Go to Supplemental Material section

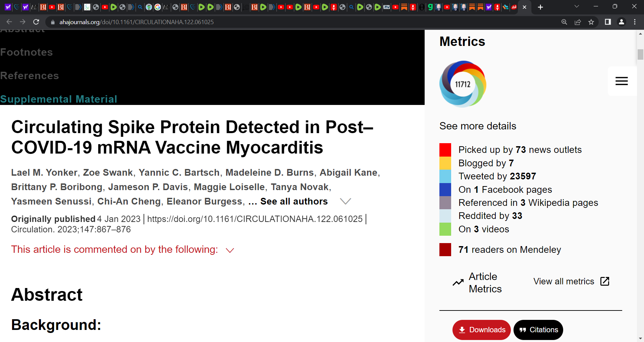point(59,99)
